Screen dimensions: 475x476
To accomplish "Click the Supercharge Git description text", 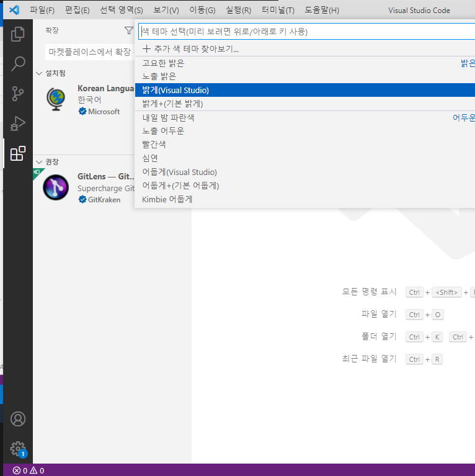I will [x=106, y=189].
